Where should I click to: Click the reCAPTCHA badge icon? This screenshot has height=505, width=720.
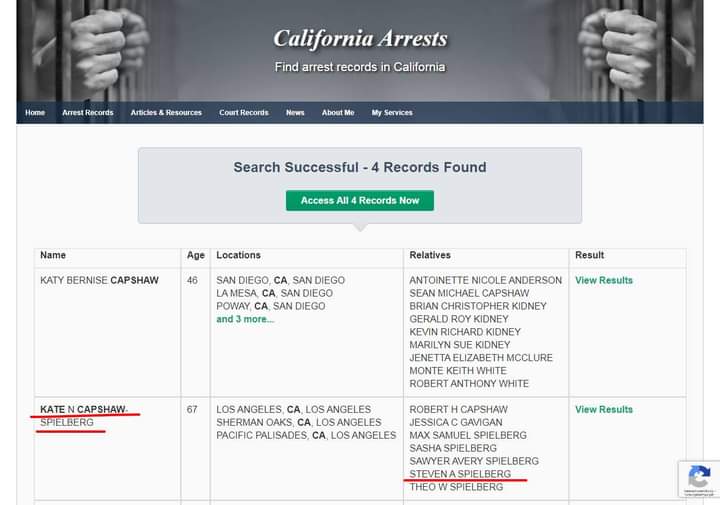[x=699, y=478]
